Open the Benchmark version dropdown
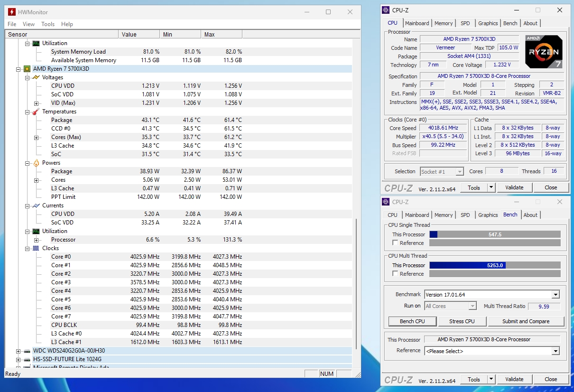The image size is (574, 392). pos(555,295)
